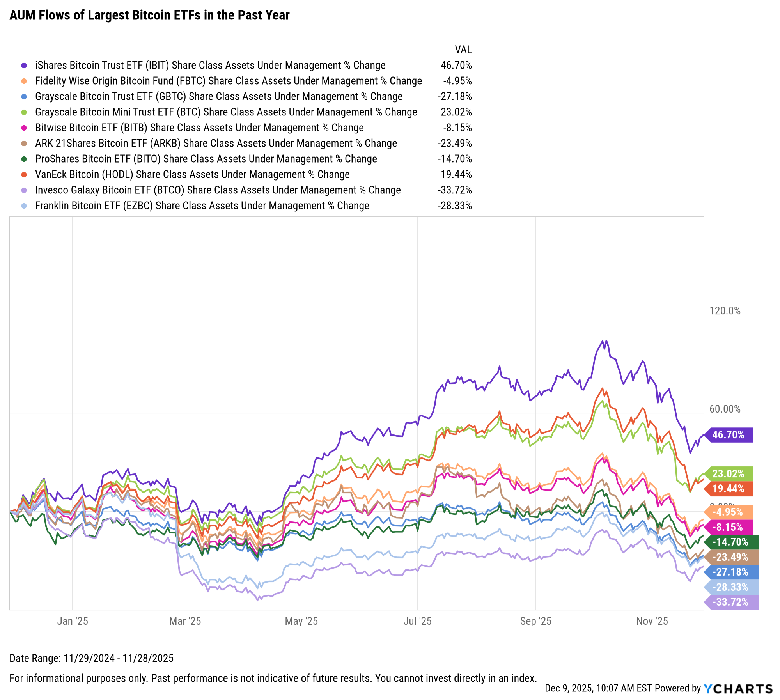
Task: Click the light green Grayscale Mini Trust legend dot
Action: point(24,112)
